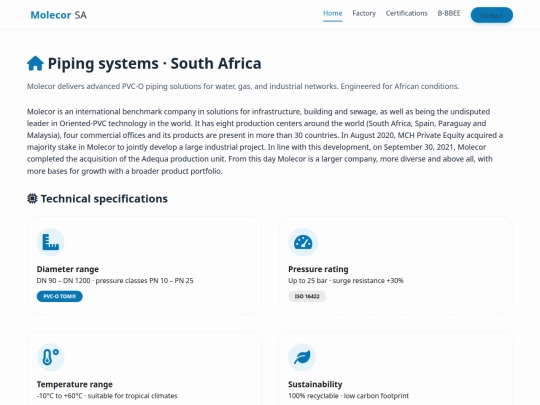Click the Sustainability card title
The image size is (540, 405).
315,384
